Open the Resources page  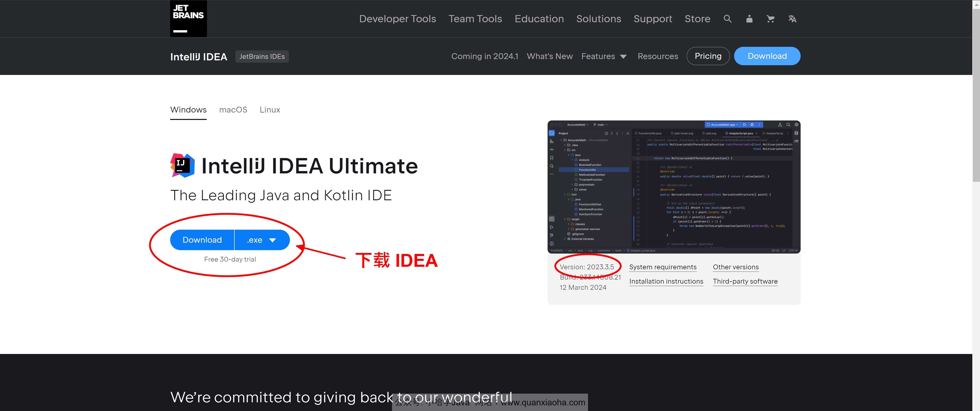click(658, 56)
